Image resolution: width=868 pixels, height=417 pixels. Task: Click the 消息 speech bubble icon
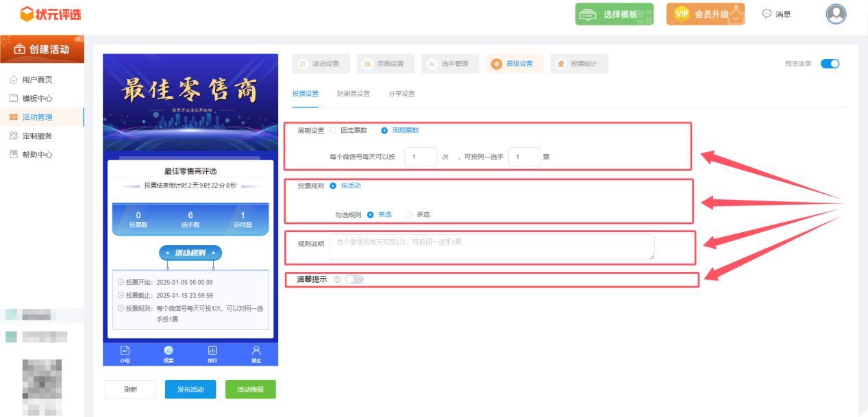[x=767, y=14]
